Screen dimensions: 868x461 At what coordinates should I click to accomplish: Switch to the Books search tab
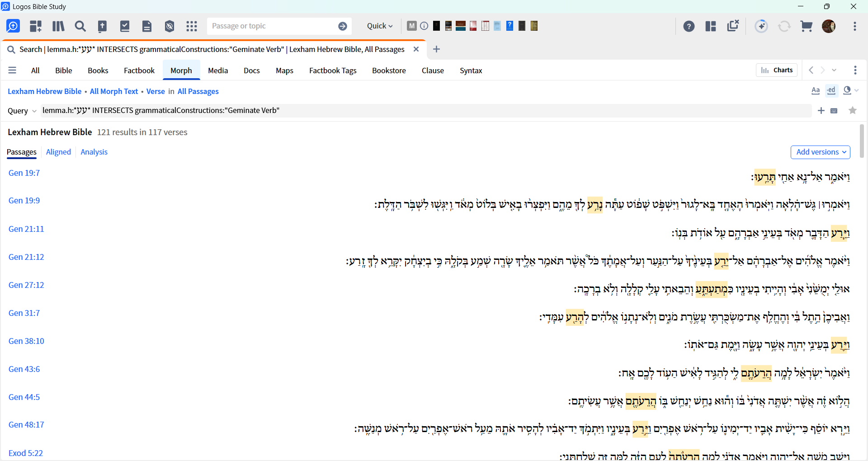tap(98, 71)
